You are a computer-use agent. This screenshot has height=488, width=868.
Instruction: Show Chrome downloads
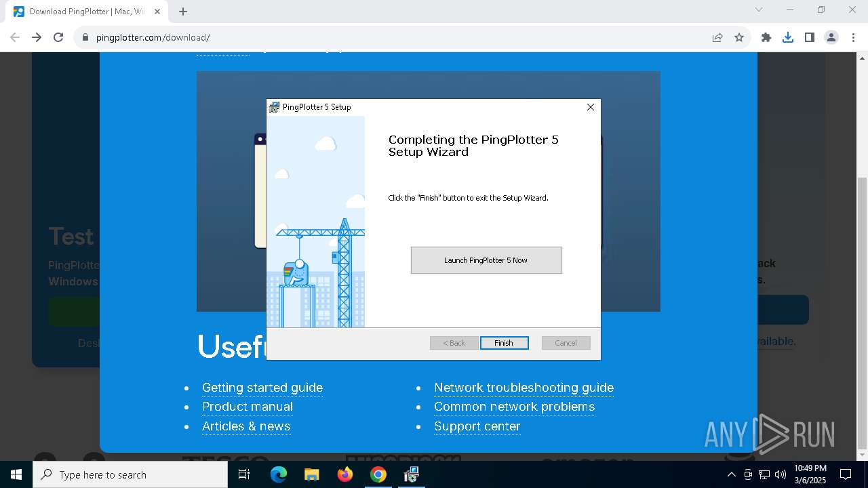click(788, 37)
